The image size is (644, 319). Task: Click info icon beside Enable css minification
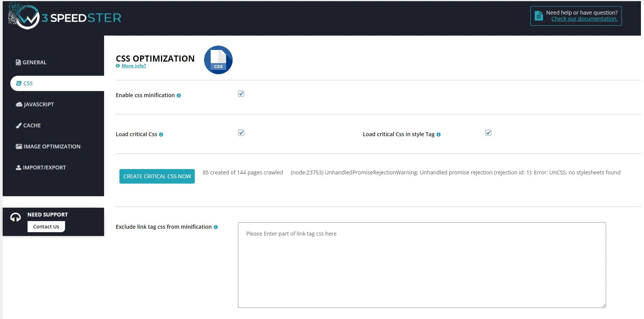click(179, 96)
